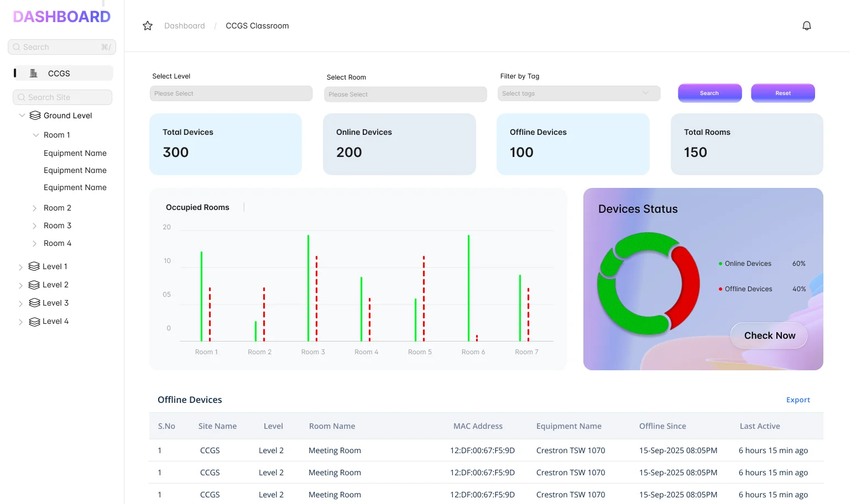Viewport: 856px width, 504px height.
Task: Click the green Online Devices legend dot
Action: (719, 264)
